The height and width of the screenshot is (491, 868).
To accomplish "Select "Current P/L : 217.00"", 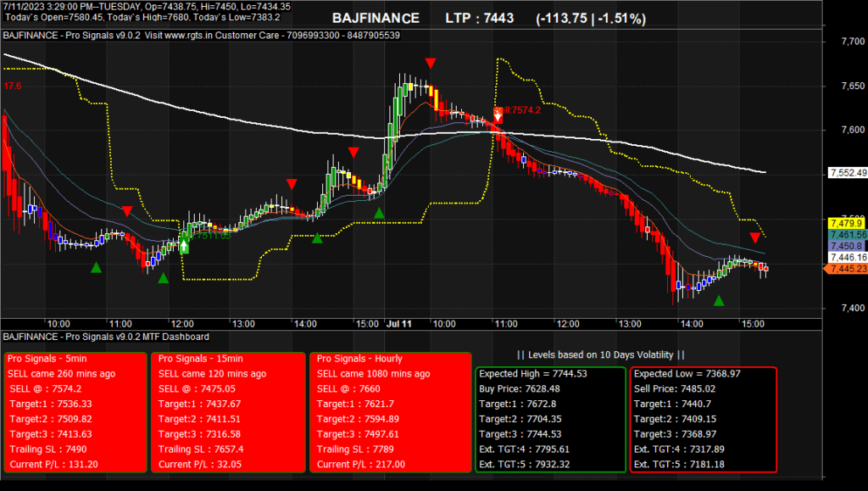I will pos(361,465).
